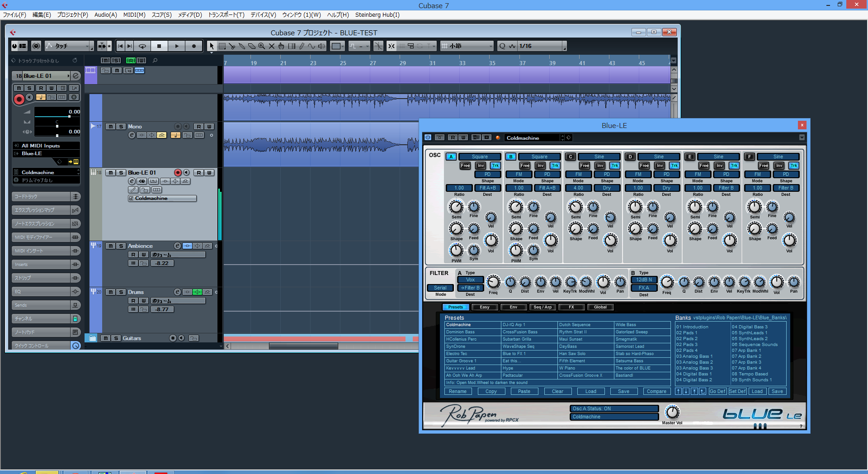Select the Draw pencil tool
This screenshot has height=474, width=868.
click(302, 46)
